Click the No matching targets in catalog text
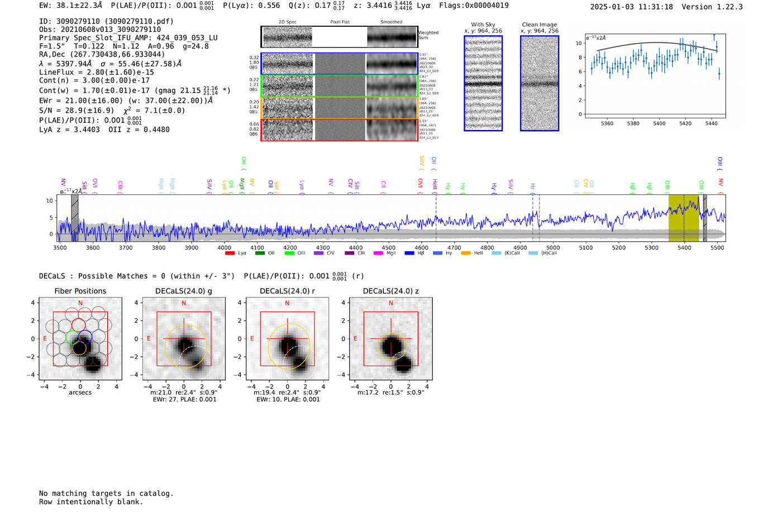The width and height of the screenshot is (782, 532). pos(106,493)
